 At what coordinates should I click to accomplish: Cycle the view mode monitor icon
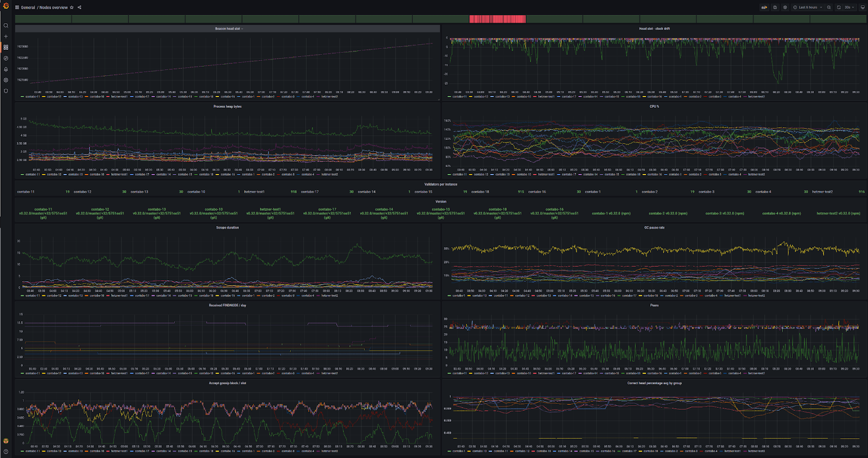(863, 8)
